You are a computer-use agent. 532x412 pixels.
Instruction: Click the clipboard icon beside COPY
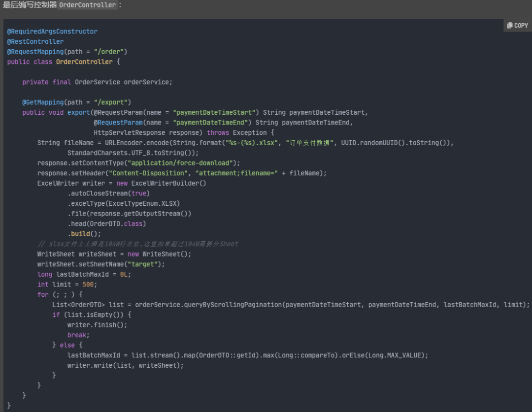coord(510,26)
